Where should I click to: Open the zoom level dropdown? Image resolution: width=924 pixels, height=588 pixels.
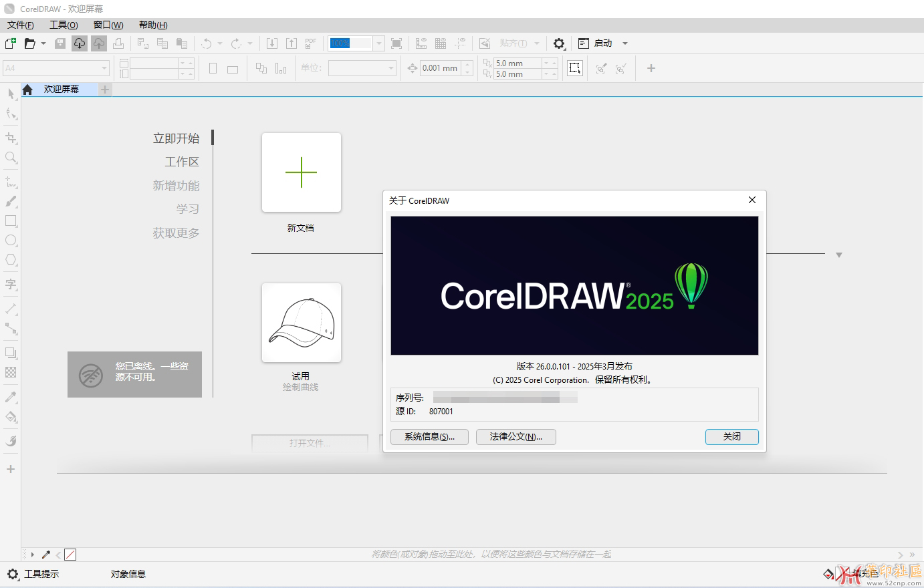(x=379, y=43)
